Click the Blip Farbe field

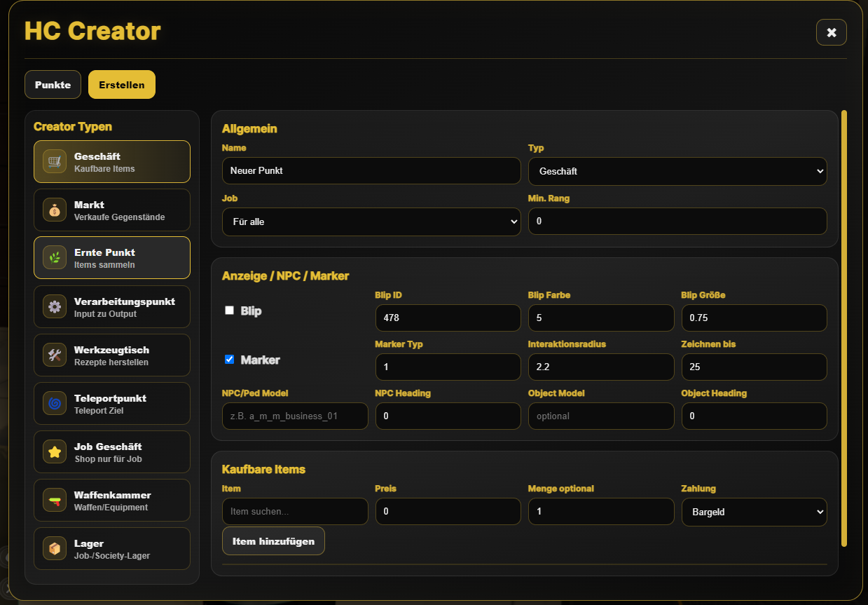(x=601, y=318)
